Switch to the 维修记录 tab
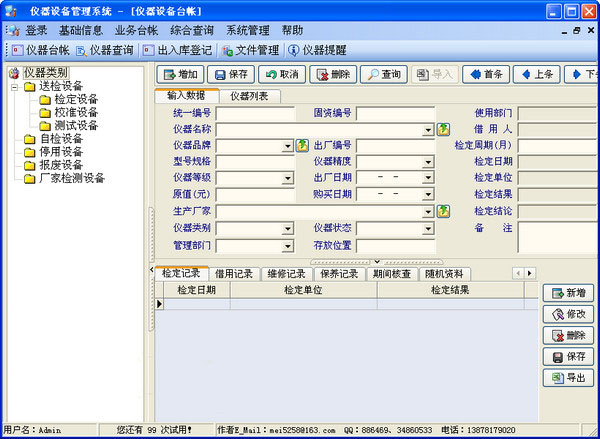The image size is (600, 439). pyautogui.click(x=285, y=273)
